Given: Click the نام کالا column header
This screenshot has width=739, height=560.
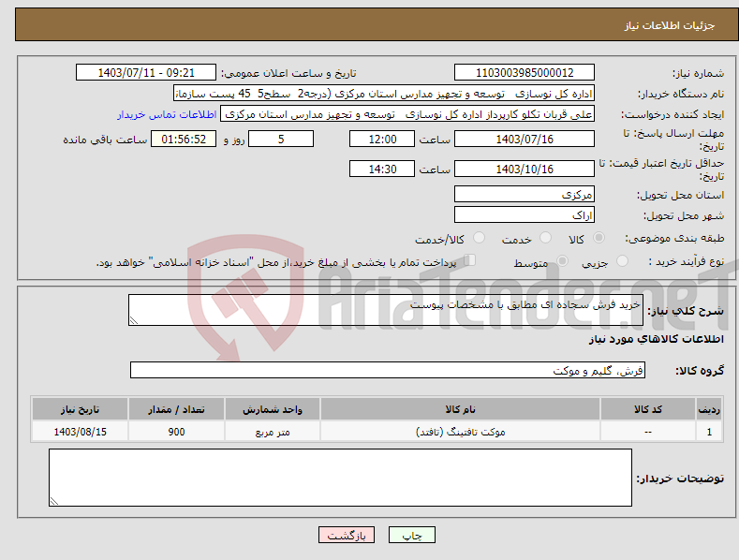Looking at the screenshot, I should (x=460, y=408).
